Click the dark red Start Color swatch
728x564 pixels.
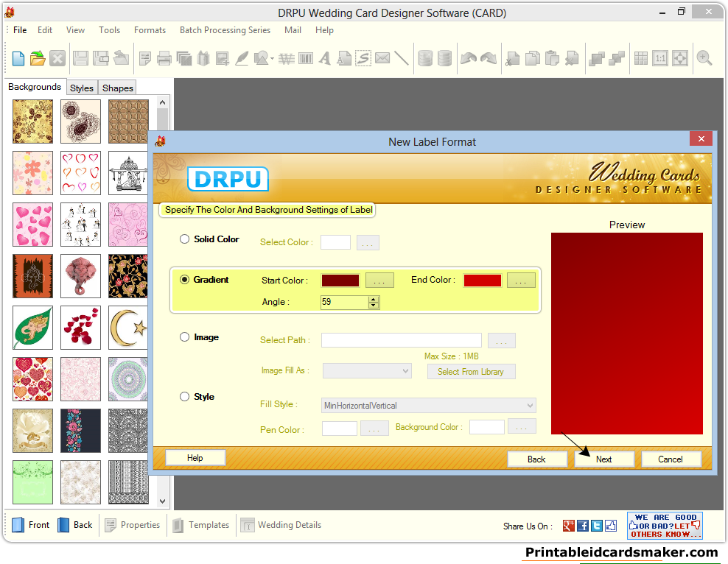(x=340, y=281)
